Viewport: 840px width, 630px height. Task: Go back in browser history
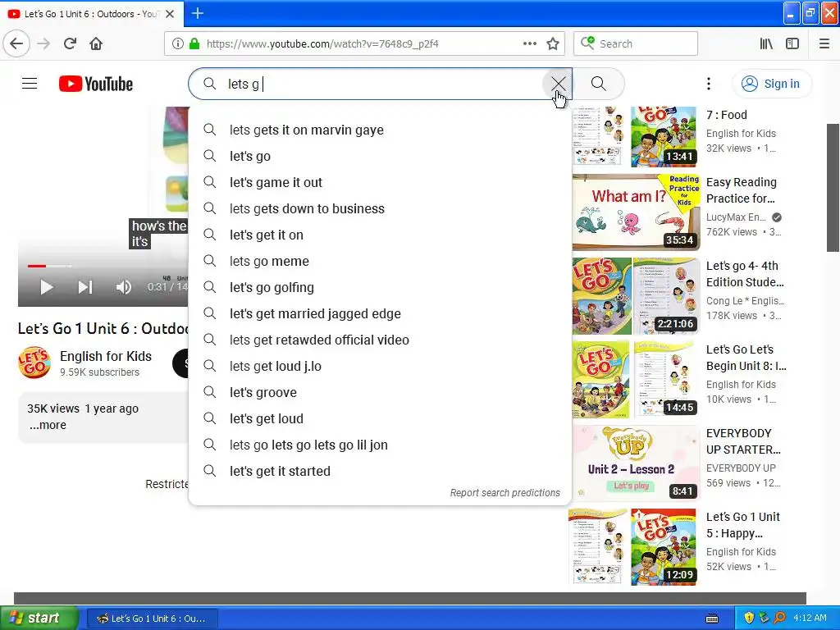coord(16,44)
